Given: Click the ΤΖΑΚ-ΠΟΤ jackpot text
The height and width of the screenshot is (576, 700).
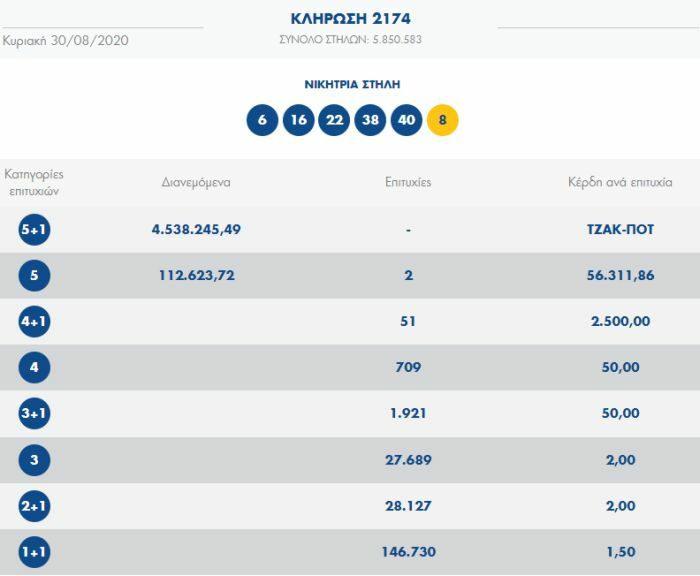Looking at the screenshot, I should (x=620, y=229).
